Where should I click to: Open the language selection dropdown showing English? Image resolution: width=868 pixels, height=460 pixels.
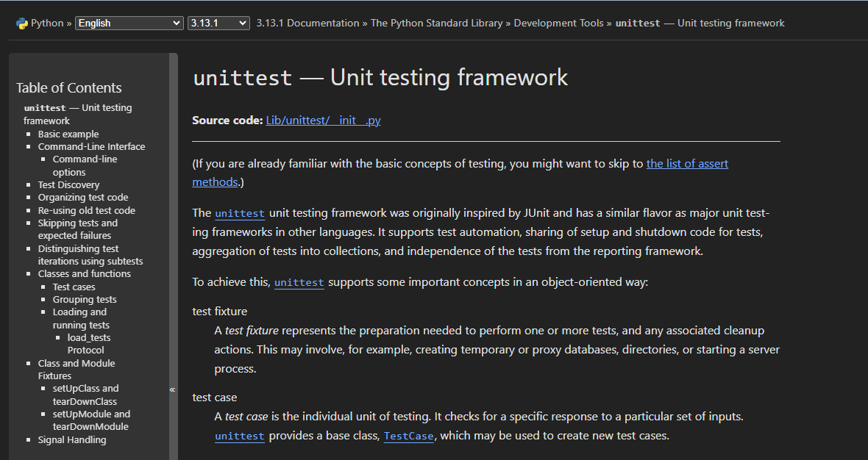(x=129, y=23)
